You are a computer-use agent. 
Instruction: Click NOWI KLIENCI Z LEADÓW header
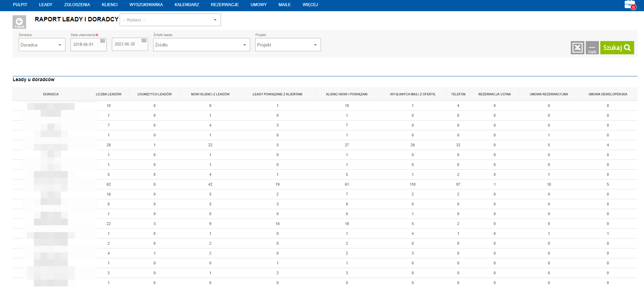click(x=210, y=94)
